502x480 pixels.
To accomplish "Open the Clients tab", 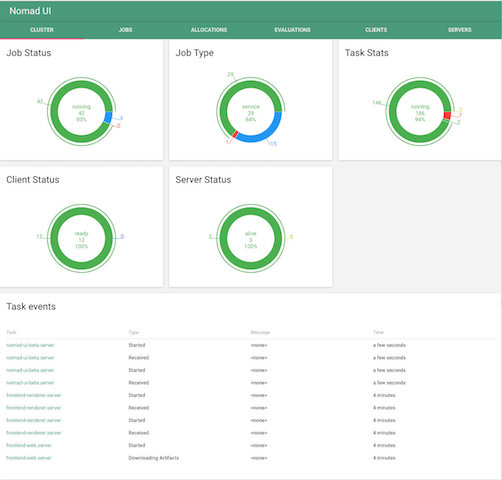I will pyautogui.click(x=376, y=30).
